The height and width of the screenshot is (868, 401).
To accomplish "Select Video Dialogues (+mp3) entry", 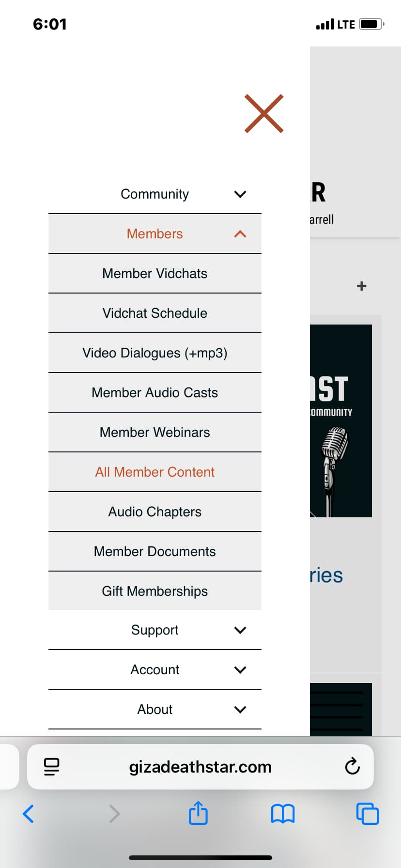I will click(x=154, y=353).
